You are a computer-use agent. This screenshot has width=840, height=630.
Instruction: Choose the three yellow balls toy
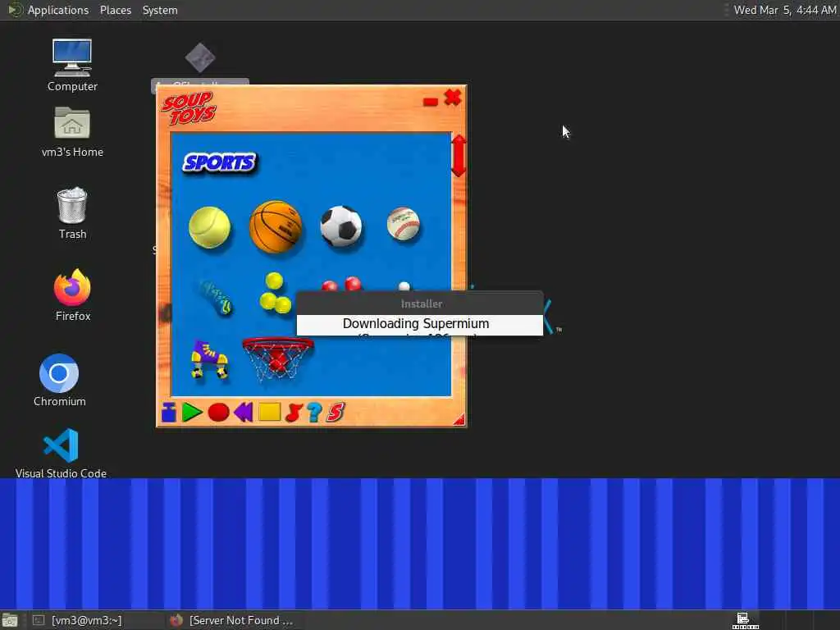[x=276, y=294]
